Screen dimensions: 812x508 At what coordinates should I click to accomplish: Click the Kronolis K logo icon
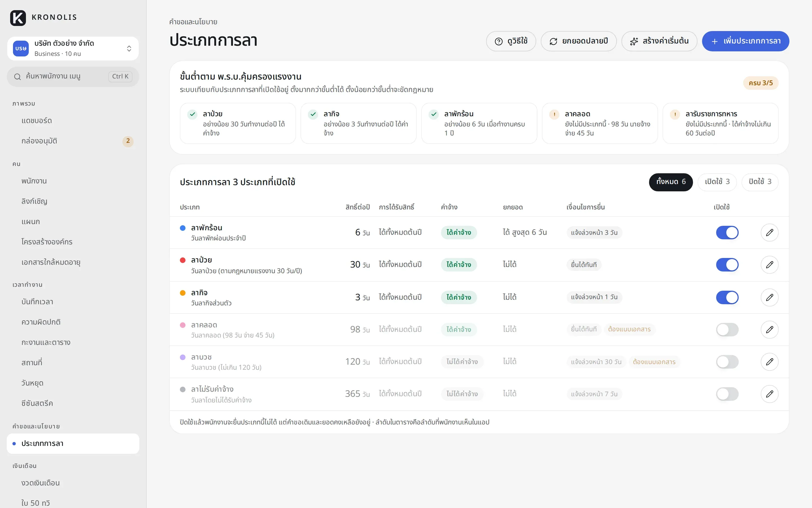[x=18, y=18]
